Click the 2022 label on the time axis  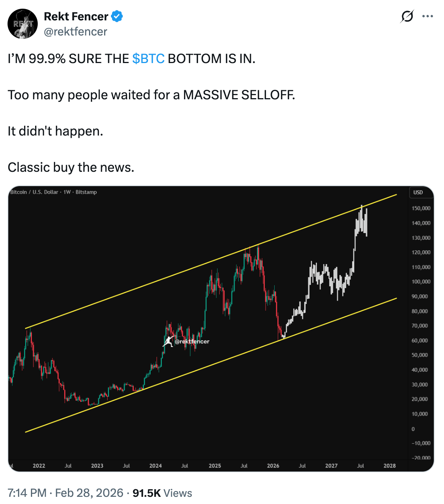[x=39, y=465]
